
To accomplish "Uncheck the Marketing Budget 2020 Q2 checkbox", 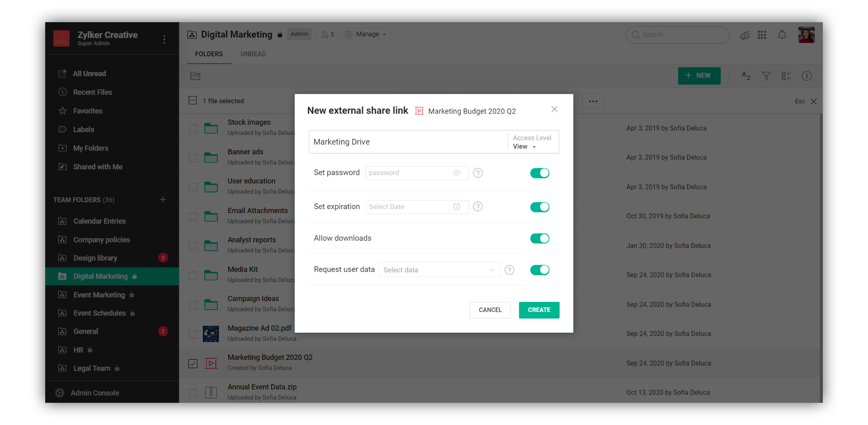I will pyautogui.click(x=193, y=363).
